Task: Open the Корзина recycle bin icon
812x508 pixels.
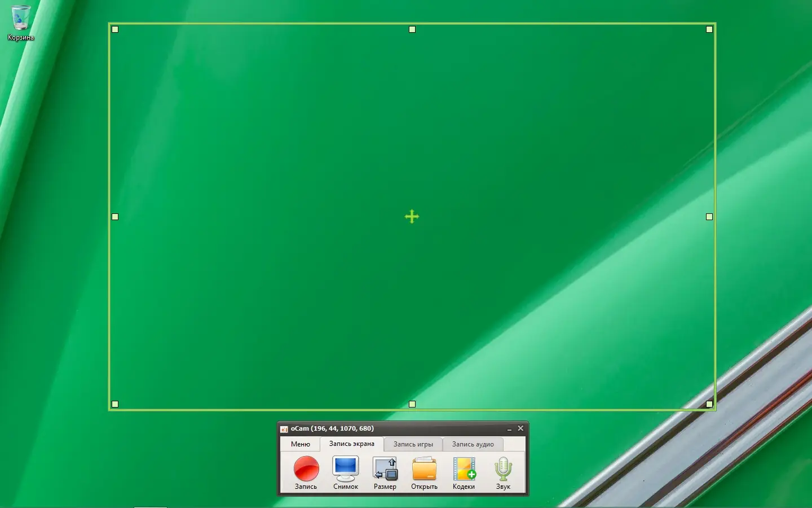Action: [21, 23]
